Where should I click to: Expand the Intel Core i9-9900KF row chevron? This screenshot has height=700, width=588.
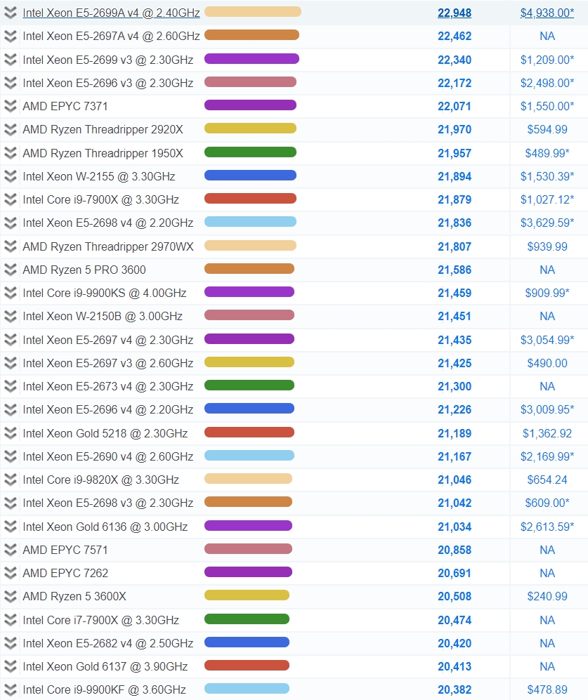11,689
